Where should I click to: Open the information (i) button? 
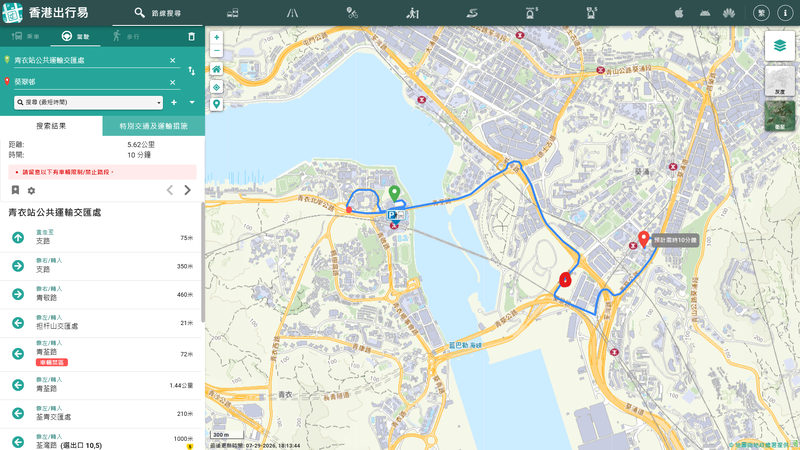click(785, 13)
